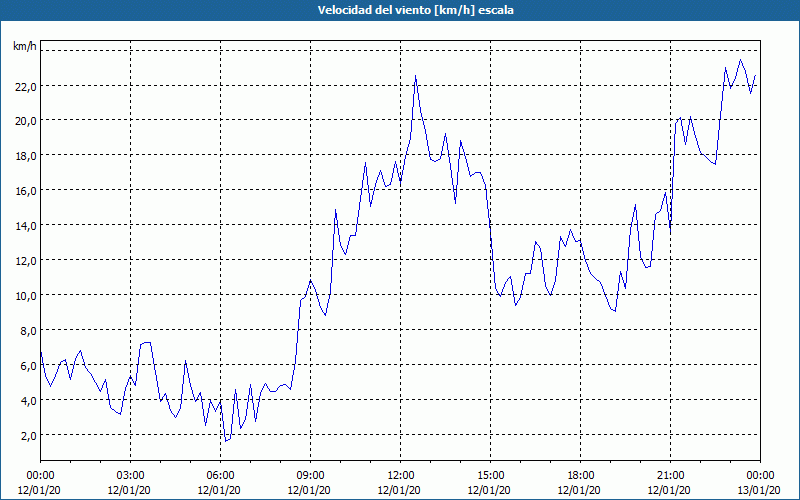Click the 16,0 y-axis value

26,192
